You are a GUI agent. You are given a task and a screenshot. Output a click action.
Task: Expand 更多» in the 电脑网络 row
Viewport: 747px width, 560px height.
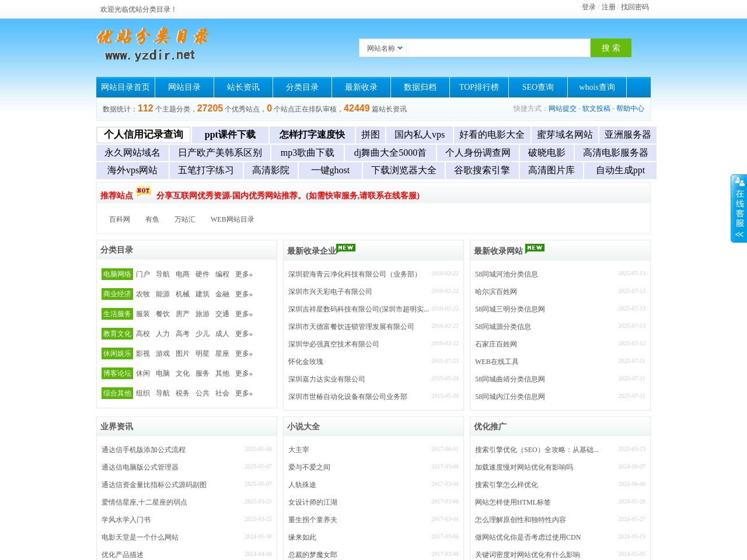pos(243,274)
